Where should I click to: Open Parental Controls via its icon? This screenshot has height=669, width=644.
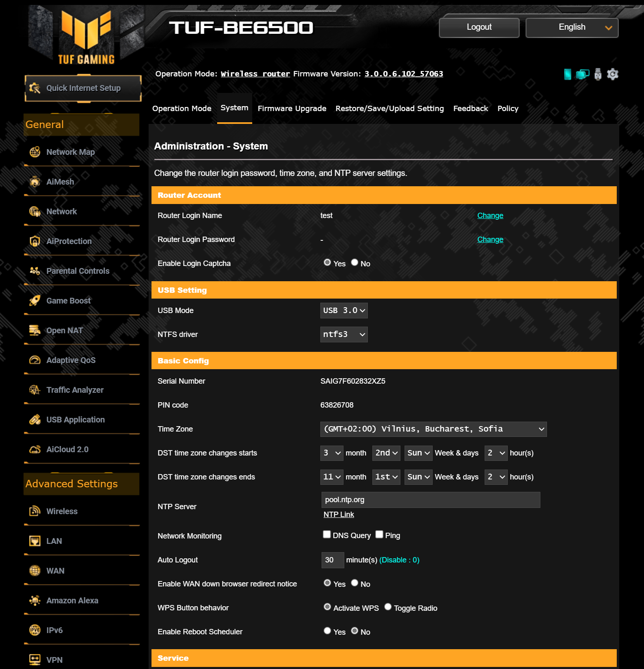pos(35,271)
